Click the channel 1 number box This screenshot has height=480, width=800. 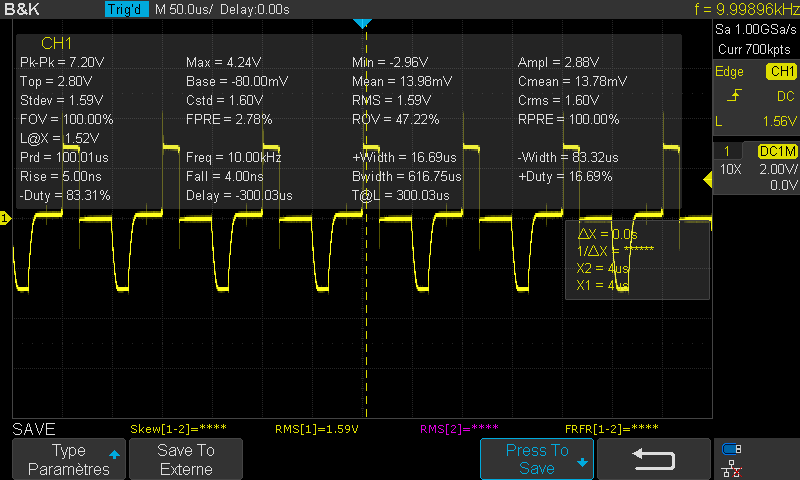(x=727, y=151)
